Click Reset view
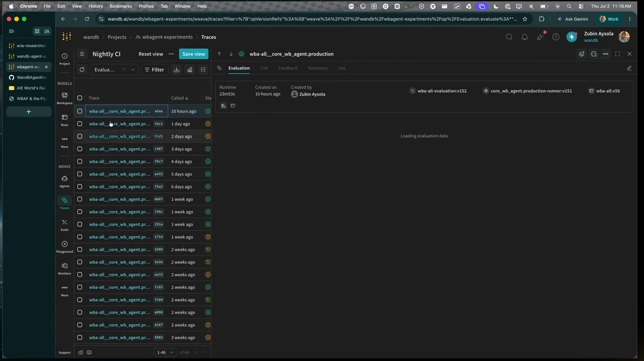Screen dimensions: 644x361 tap(151, 54)
